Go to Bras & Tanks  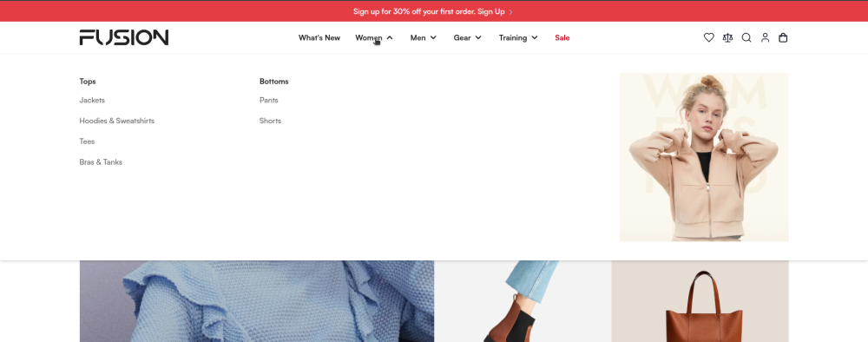[x=101, y=162]
